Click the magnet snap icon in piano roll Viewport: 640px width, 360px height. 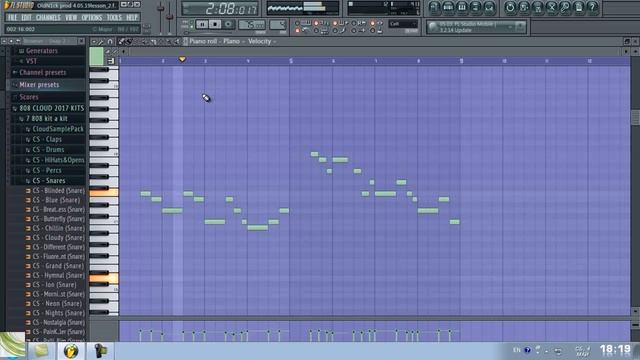[x=110, y=41]
